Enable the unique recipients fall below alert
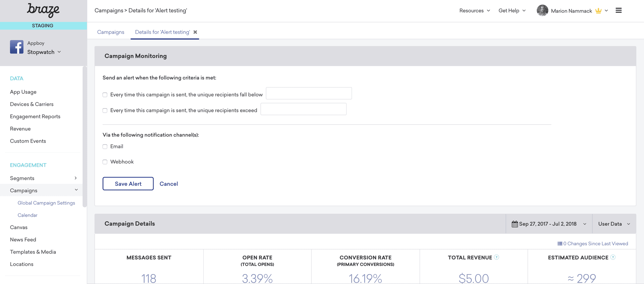The image size is (644, 284). [105, 95]
